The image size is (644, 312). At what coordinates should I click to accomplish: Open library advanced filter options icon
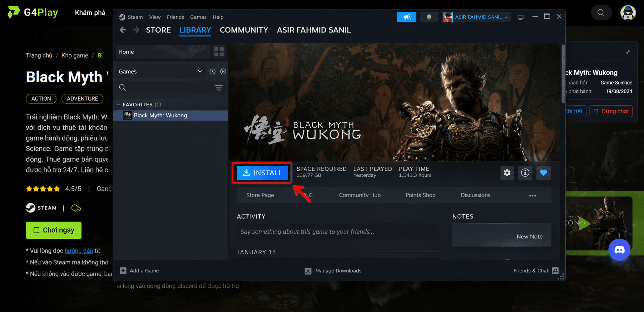pos(219,88)
